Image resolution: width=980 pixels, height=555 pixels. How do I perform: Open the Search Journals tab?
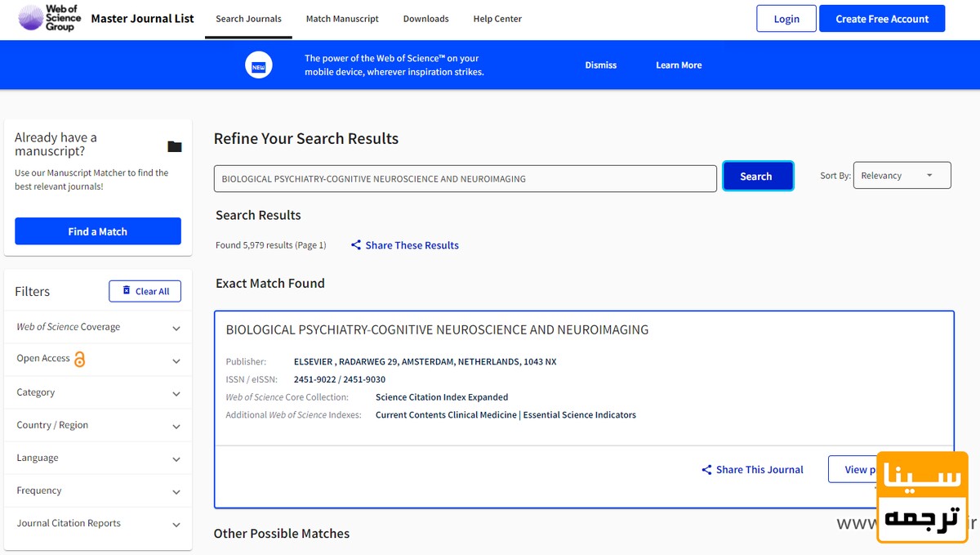(248, 19)
